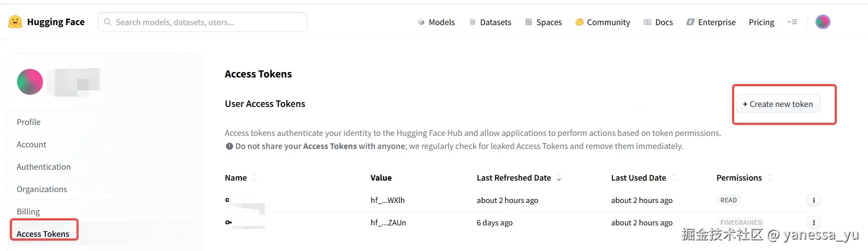Click the search models input field
The height and width of the screenshot is (251, 868).
point(203,22)
